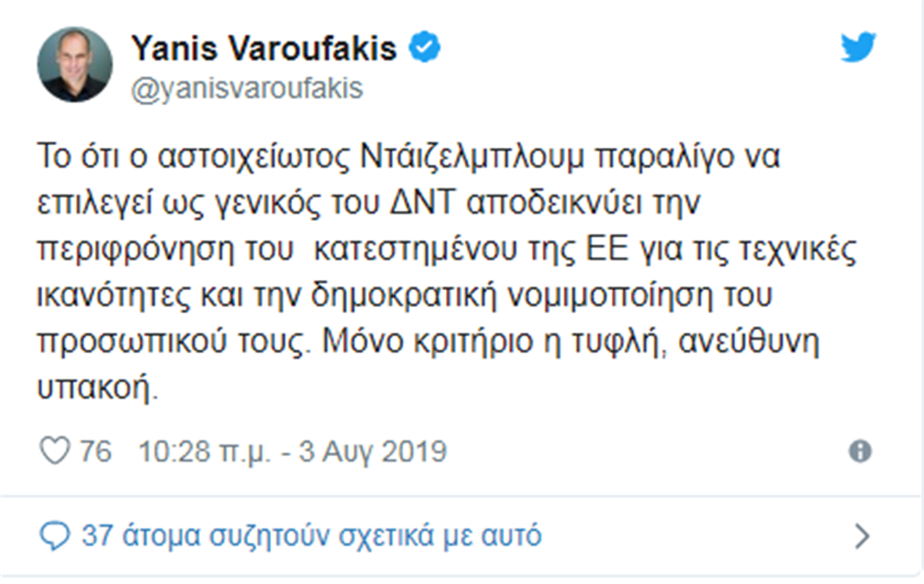The image size is (924, 584).
Task: Open the 10:28 π.μ. - 3 Αυγ 2019 timestamp
Action: coord(292,451)
